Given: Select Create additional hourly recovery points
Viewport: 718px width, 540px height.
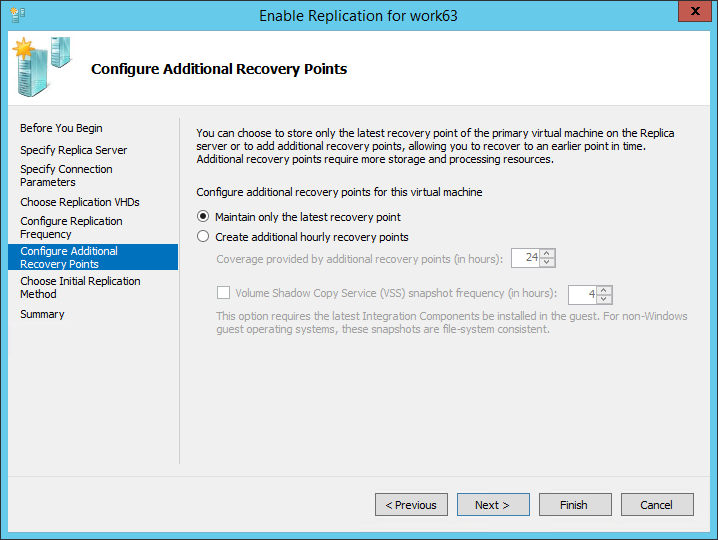Looking at the screenshot, I should [x=204, y=237].
